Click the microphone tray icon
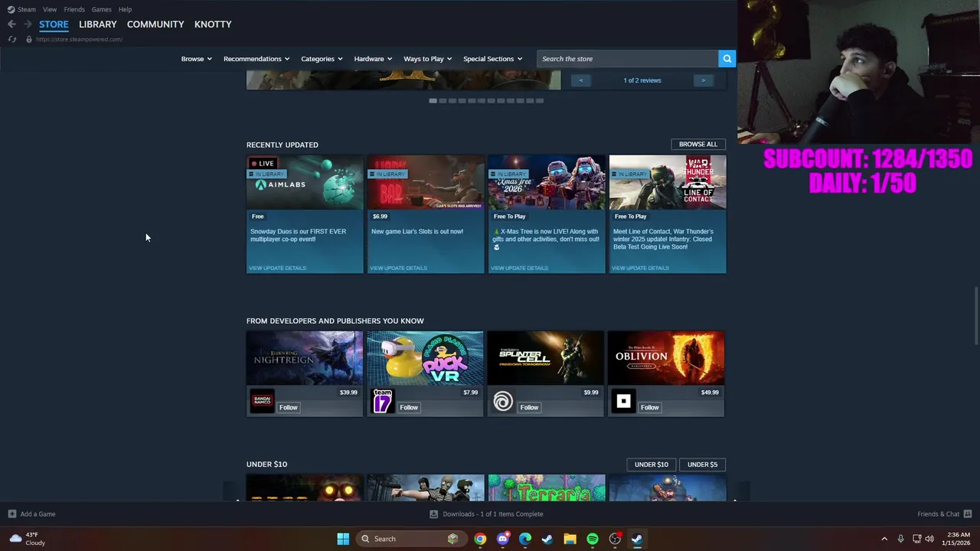The width and height of the screenshot is (980, 551). click(x=900, y=539)
